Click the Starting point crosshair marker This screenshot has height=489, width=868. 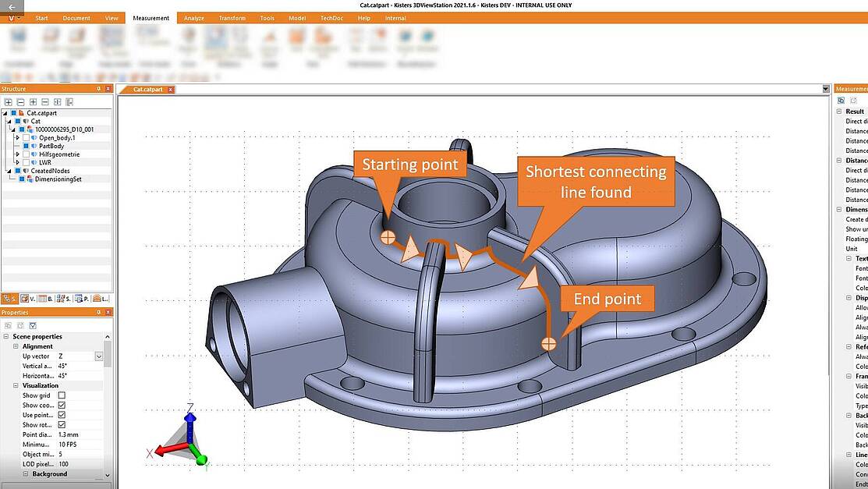tap(388, 236)
